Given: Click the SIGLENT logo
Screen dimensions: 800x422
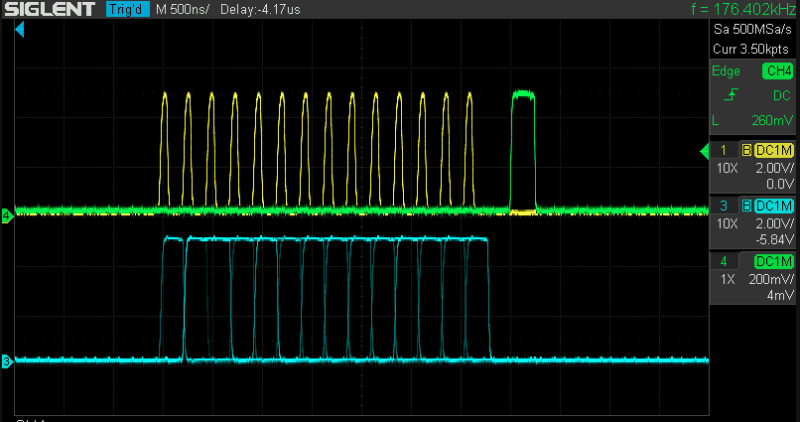Looking at the screenshot, I should (x=48, y=9).
